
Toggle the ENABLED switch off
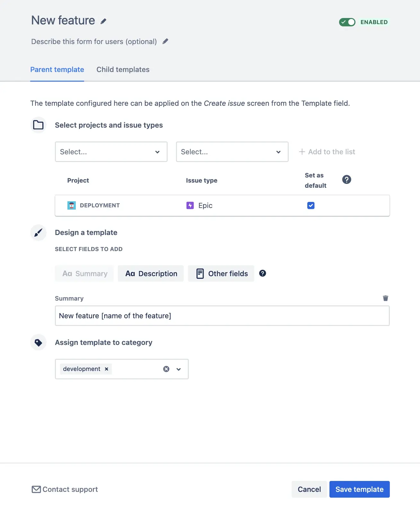click(347, 22)
